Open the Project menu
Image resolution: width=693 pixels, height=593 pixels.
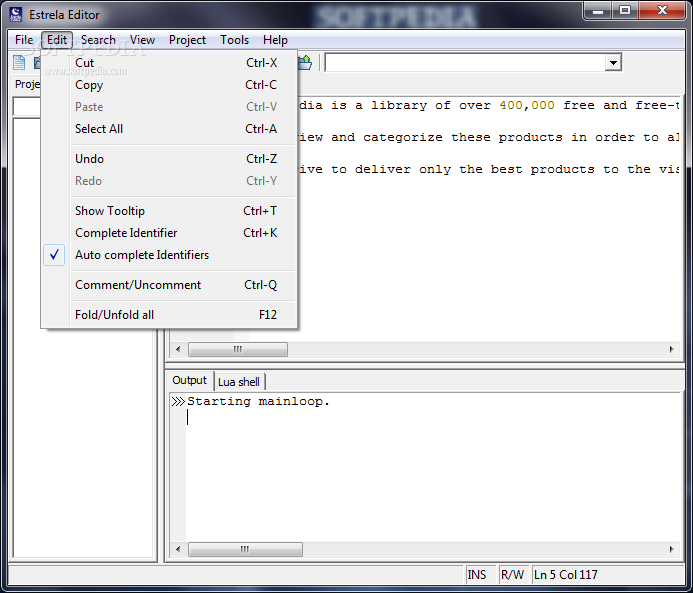187,40
